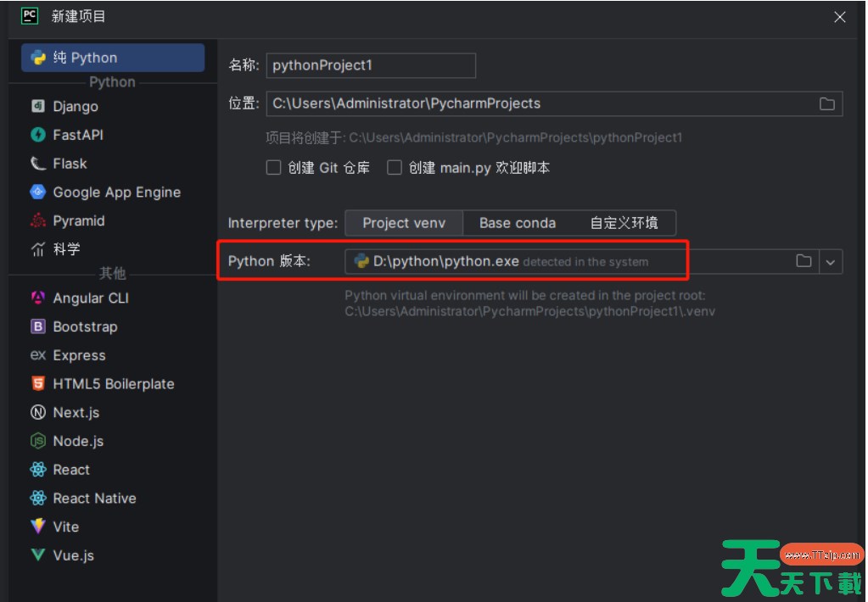The image size is (868, 602).
Task: Expand the Python version dropdown arrow
Action: [831, 262]
